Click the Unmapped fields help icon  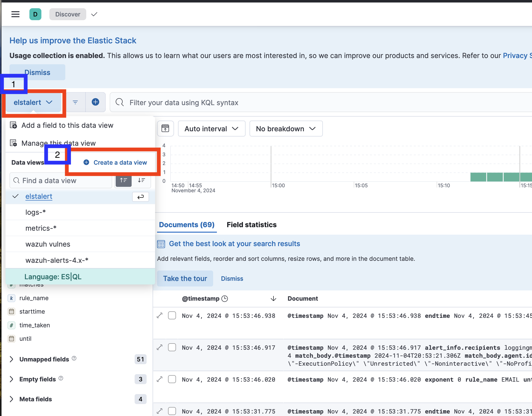click(x=74, y=358)
